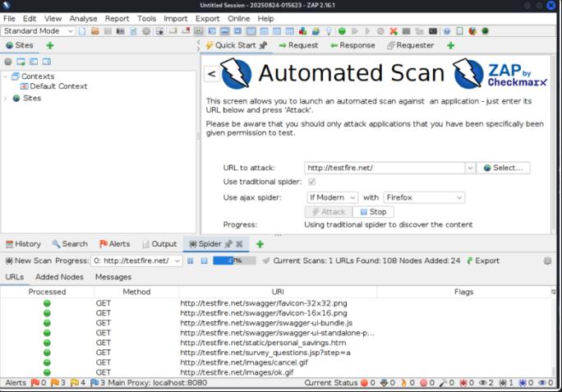Click the green plus beside Requester tab

451,45
